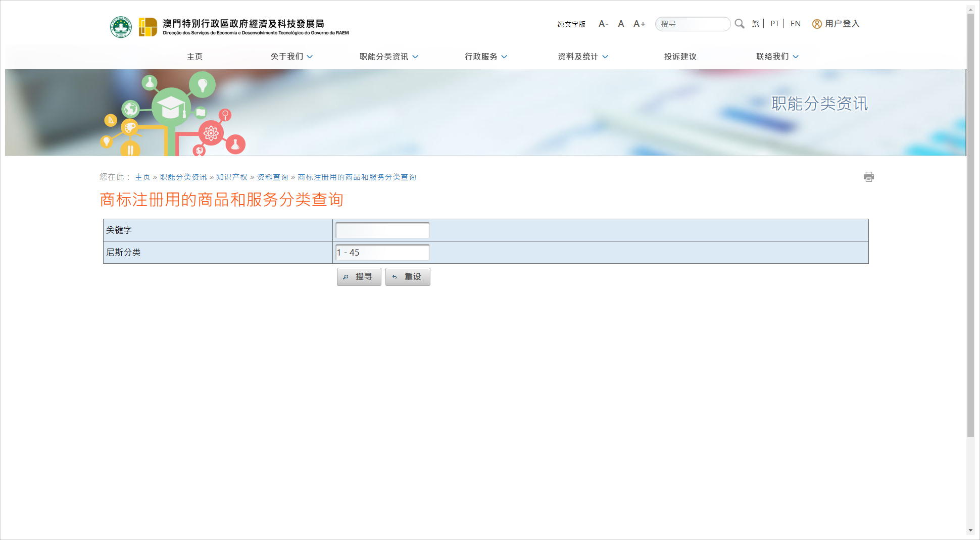
Task: Expand the 关于我们 menu
Action: (291, 57)
